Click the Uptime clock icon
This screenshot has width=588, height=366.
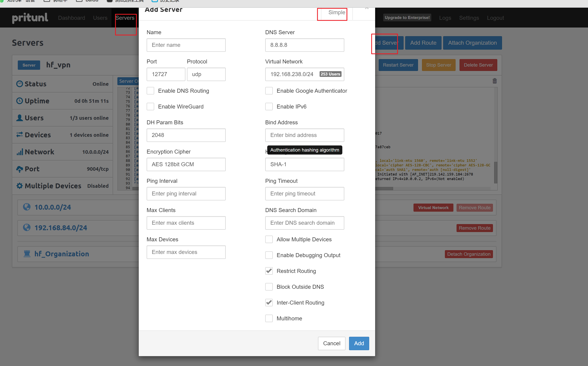20,101
